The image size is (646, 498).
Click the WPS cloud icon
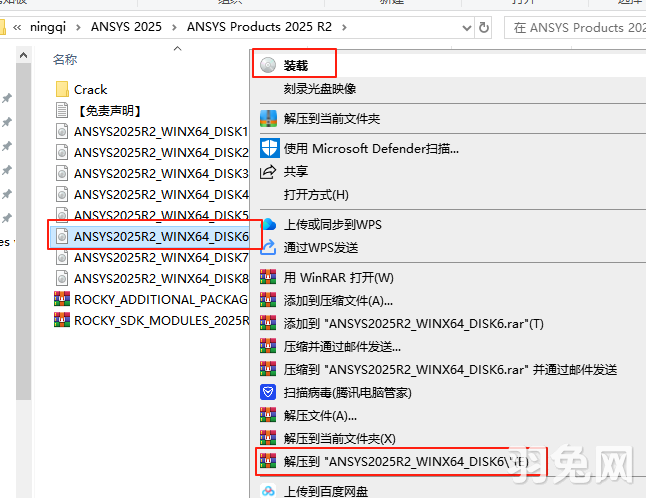[269, 224]
